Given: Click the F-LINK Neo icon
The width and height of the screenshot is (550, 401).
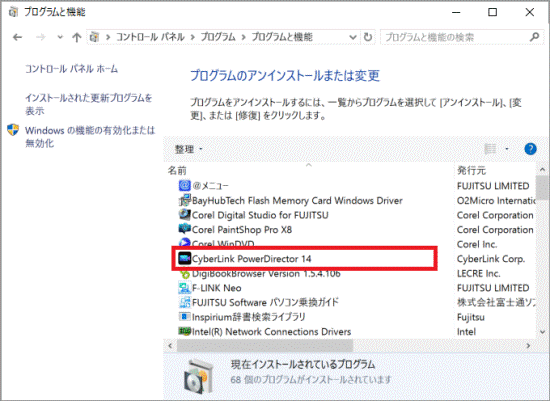Looking at the screenshot, I should (185, 288).
